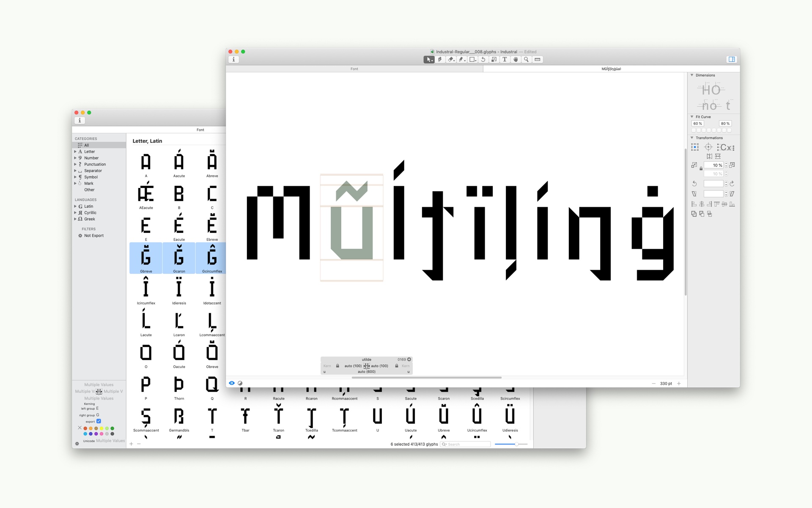Expand the Punctuation category
Screen dimensions: 812x508
pos(75,164)
